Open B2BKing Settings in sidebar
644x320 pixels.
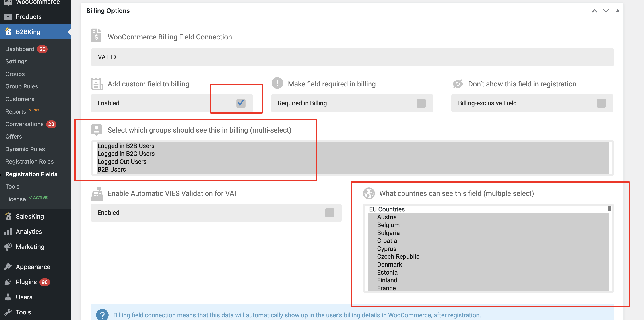[17, 61]
